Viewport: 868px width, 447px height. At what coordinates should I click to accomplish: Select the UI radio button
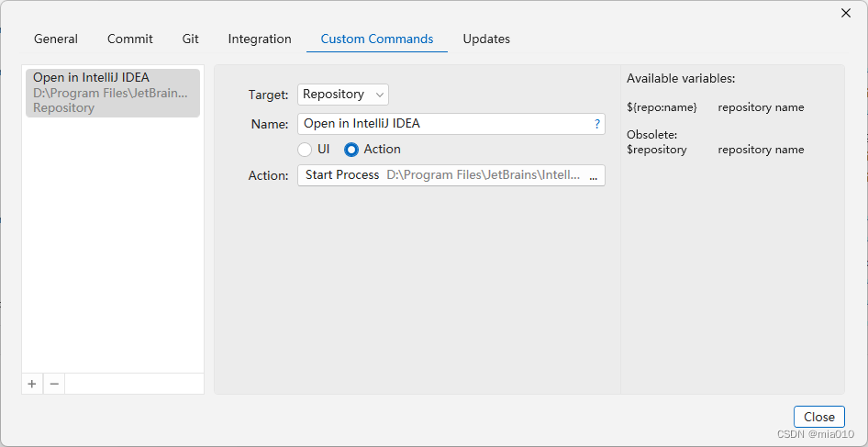306,150
